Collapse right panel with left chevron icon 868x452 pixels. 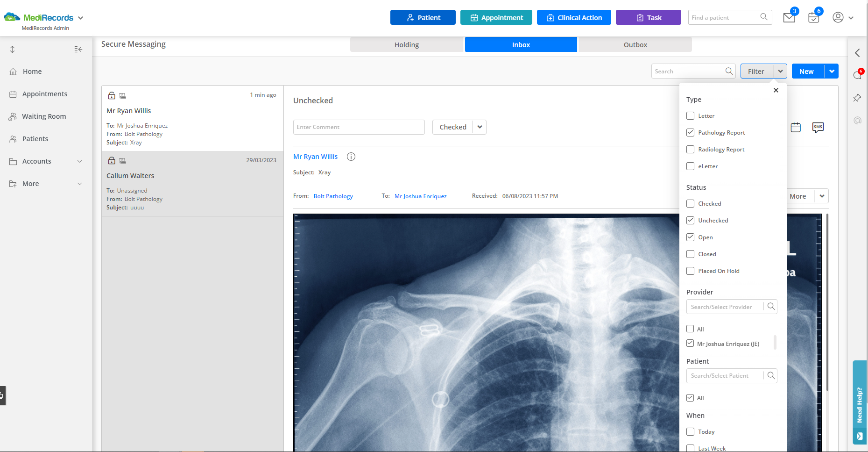[x=857, y=53]
